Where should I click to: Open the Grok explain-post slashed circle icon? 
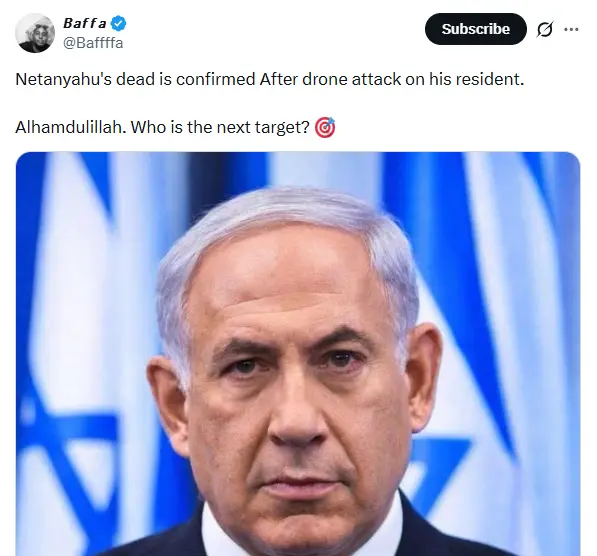(x=544, y=29)
